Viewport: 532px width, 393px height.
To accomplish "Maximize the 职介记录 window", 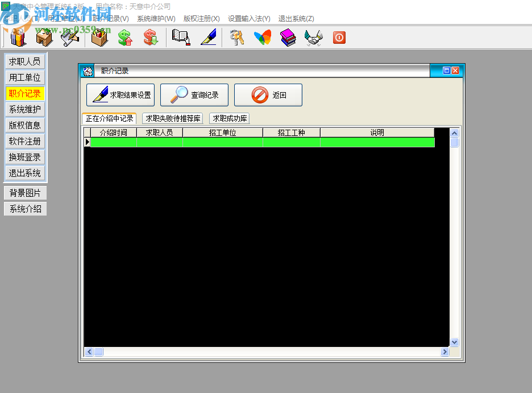I will pos(447,71).
